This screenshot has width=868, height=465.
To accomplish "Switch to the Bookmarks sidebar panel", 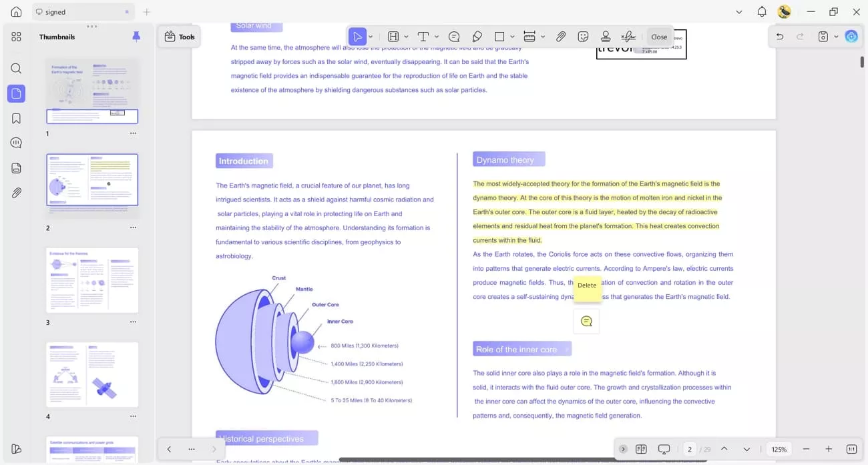I will coord(16,118).
